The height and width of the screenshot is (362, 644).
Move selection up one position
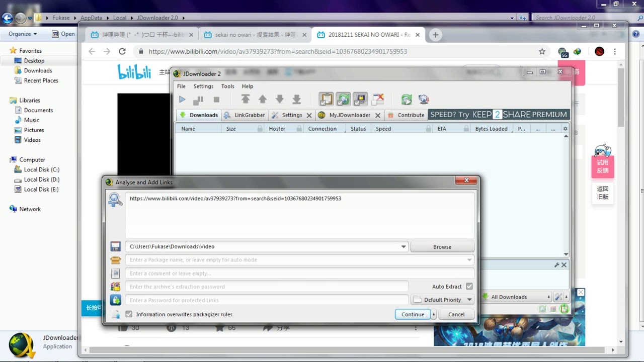262,99
